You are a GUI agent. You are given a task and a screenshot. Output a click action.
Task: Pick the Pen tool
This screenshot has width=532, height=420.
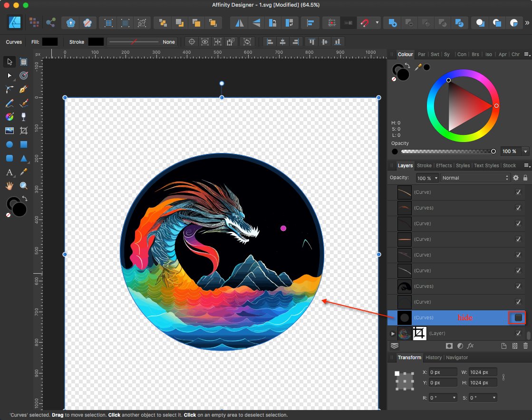23,89
